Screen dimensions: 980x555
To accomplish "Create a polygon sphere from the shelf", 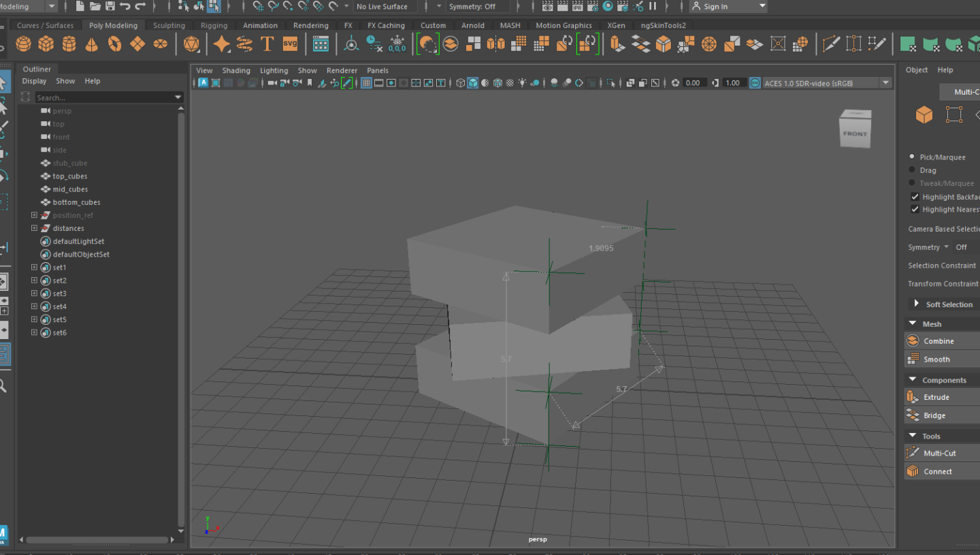I will click(24, 44).
